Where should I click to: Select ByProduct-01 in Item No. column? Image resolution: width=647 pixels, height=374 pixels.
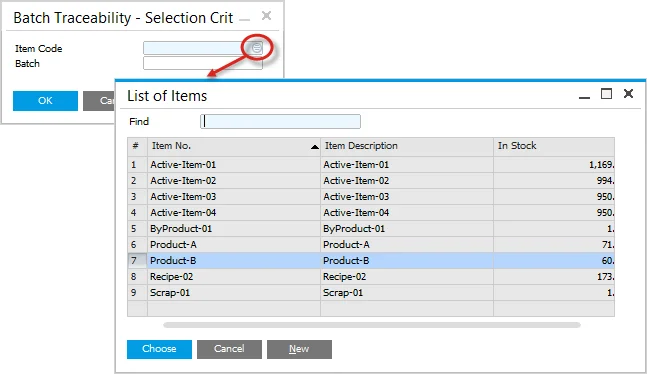click(x=234, y=229)
